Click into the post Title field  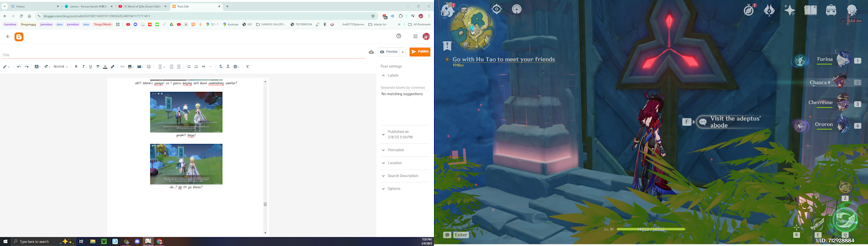point(183,55)
